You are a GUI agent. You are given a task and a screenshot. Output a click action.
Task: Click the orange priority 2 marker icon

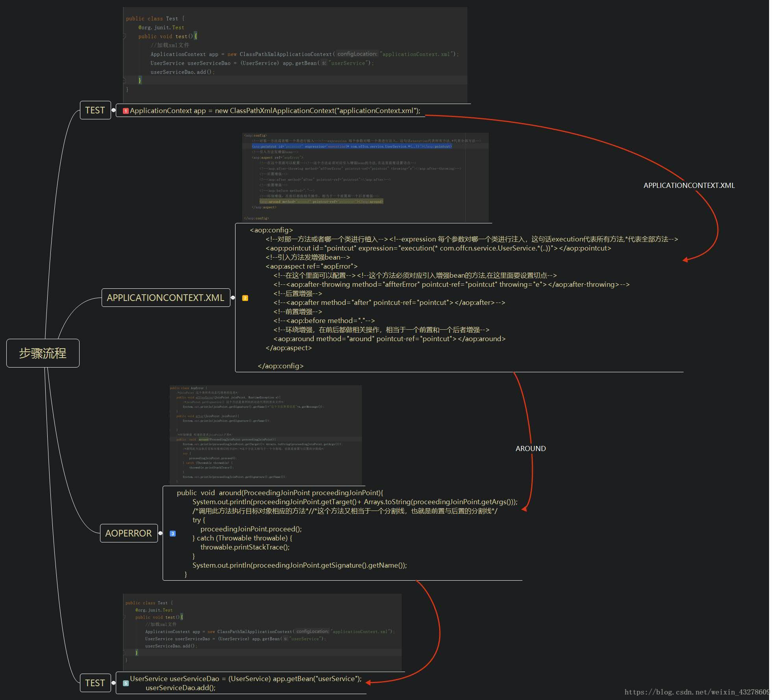245,298
